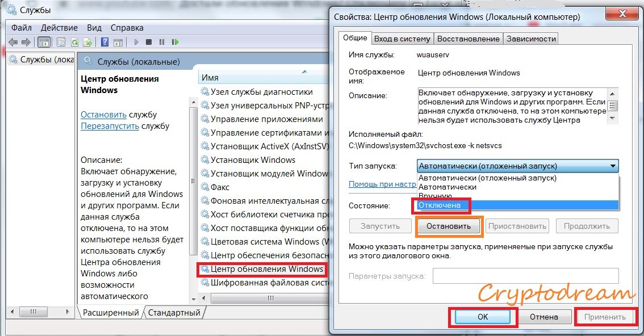Switch to Стандартный view tab
The image size is (644, 336).
[174, 313]
